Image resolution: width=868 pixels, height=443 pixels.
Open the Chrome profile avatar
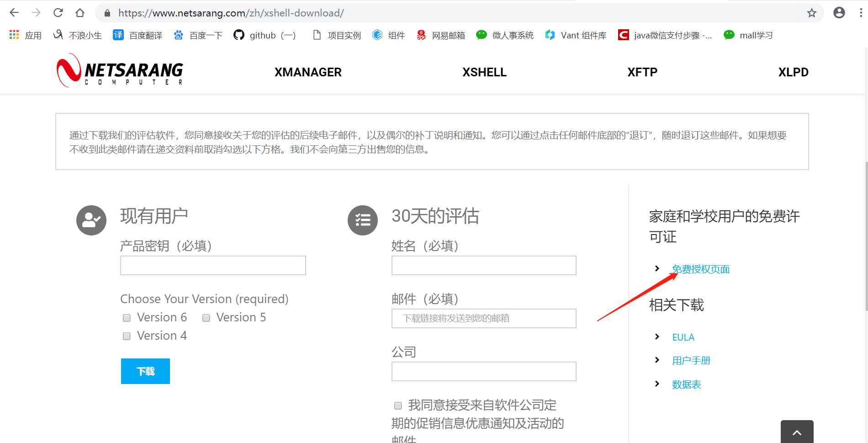[839, 13]
